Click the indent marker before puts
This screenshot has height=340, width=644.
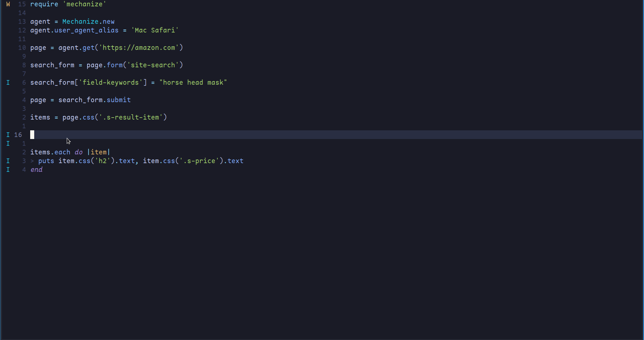(x=32, y=161)
